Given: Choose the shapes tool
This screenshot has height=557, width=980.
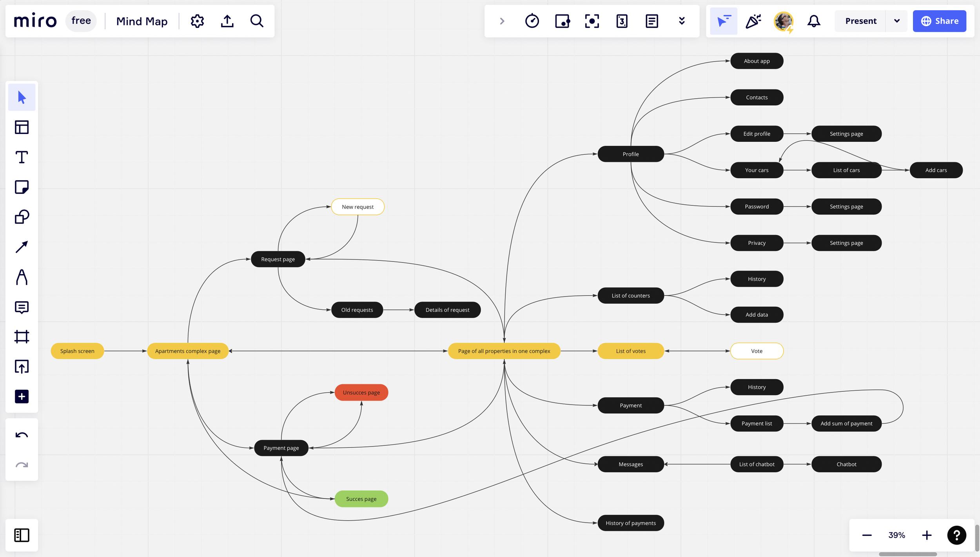Looking at the screenshot, I should tap(22, 217).
